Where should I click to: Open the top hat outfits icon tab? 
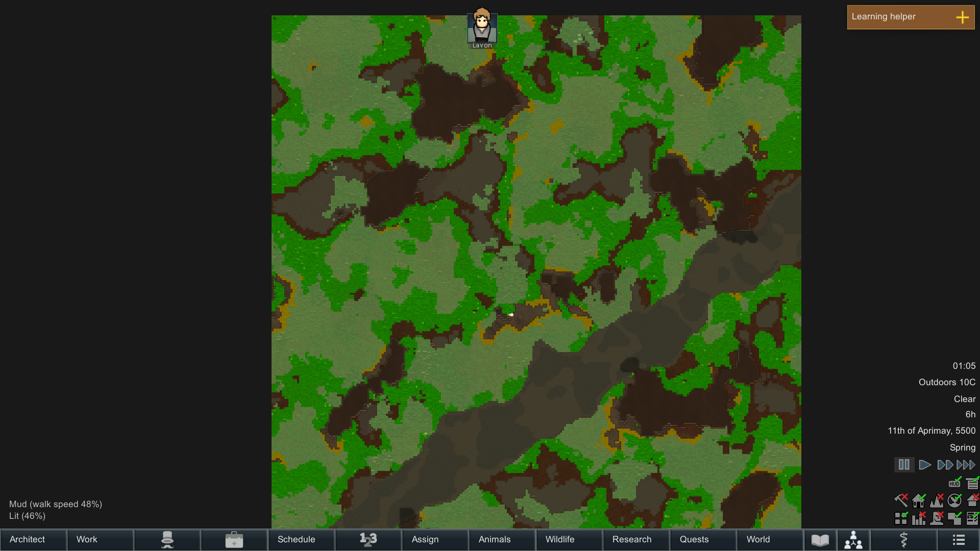(167, 540)
